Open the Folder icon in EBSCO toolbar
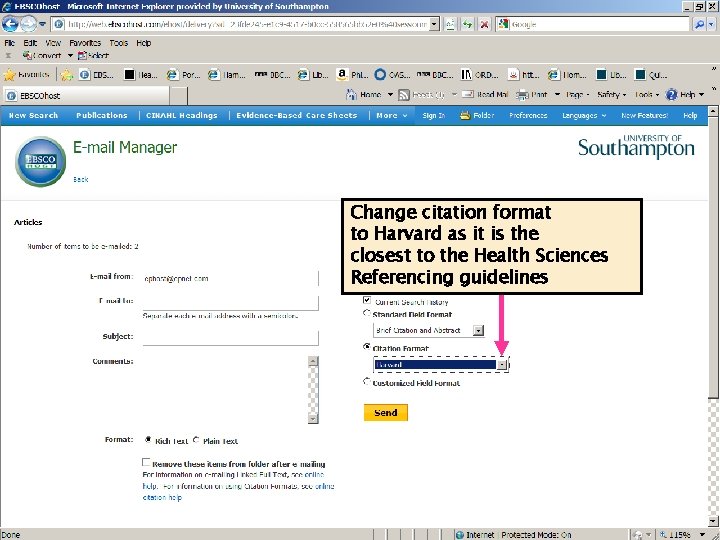The image size is (720, 540). (x=465, y=115)
